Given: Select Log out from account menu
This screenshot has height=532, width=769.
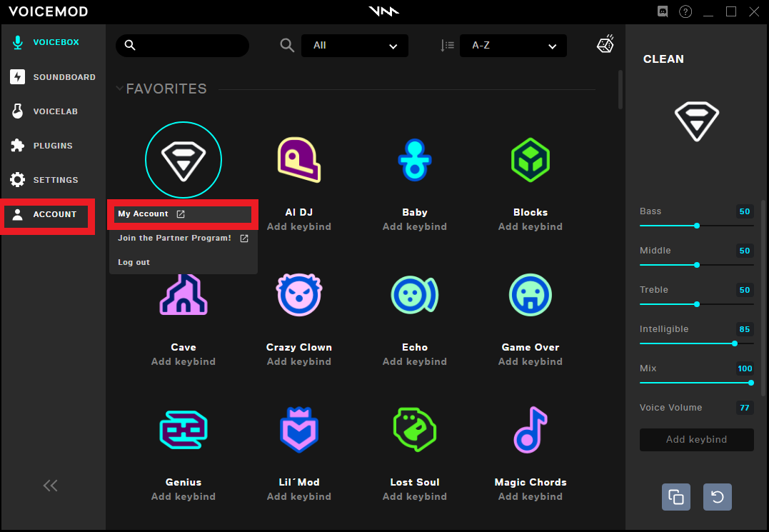Looking at the screenshot, I should [x=134, y=262].
